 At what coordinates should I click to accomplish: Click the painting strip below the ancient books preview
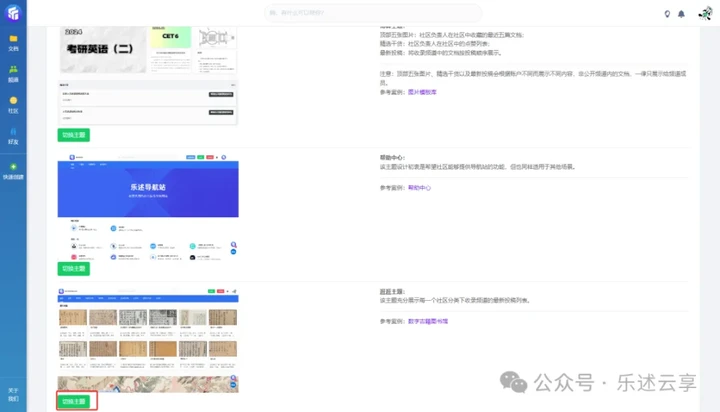pyautogui.click(x=148, y=384)
